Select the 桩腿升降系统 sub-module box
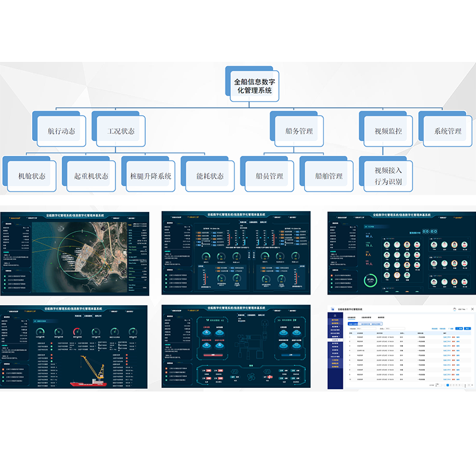This screenshot has height=476, width=476. [x=150, y=176]
